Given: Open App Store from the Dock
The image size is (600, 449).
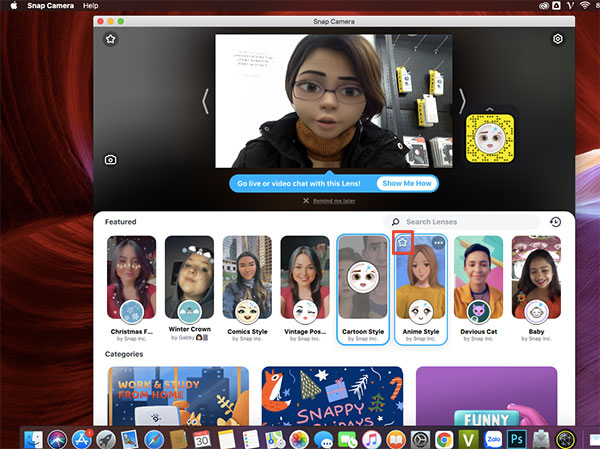Looking at the screenshot, I should (82, 439).
